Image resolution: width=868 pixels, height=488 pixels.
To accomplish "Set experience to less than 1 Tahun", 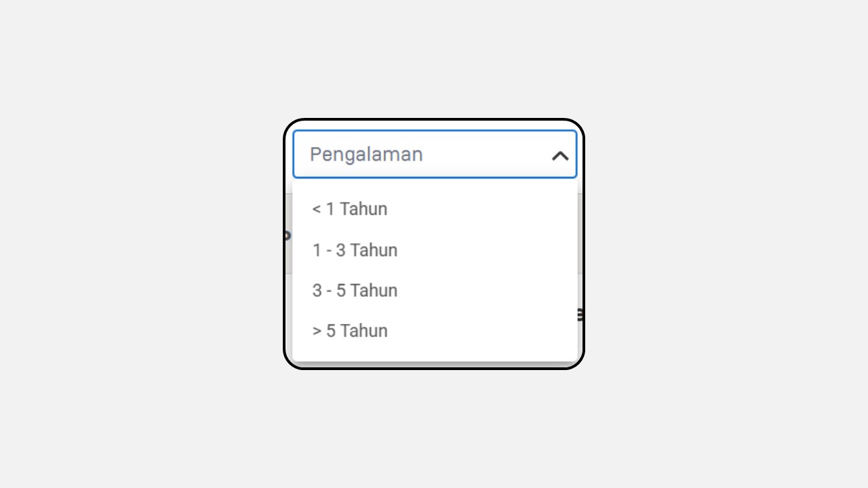I will (435, 209).
